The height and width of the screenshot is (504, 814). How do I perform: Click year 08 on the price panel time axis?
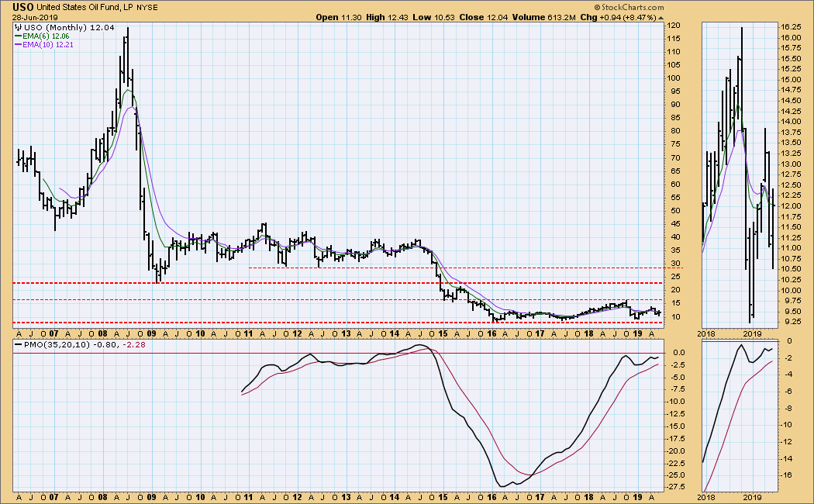103,333
